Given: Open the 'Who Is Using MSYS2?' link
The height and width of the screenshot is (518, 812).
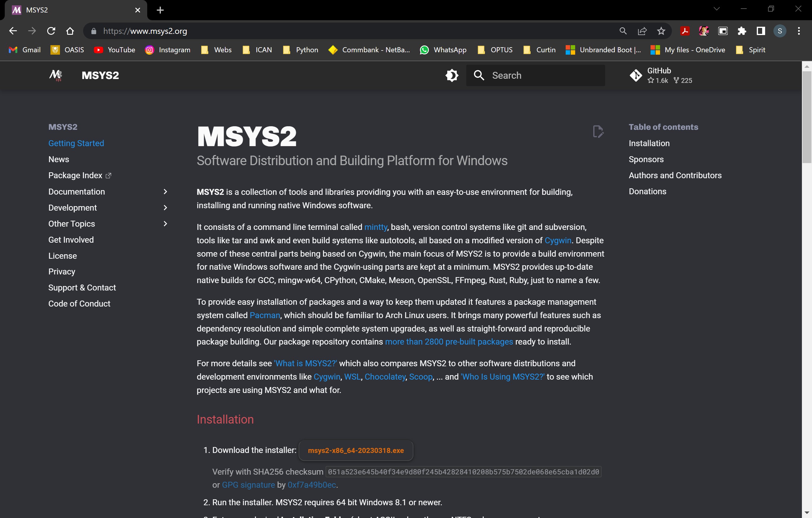Looking at the screenshot, I should (502, 377).
